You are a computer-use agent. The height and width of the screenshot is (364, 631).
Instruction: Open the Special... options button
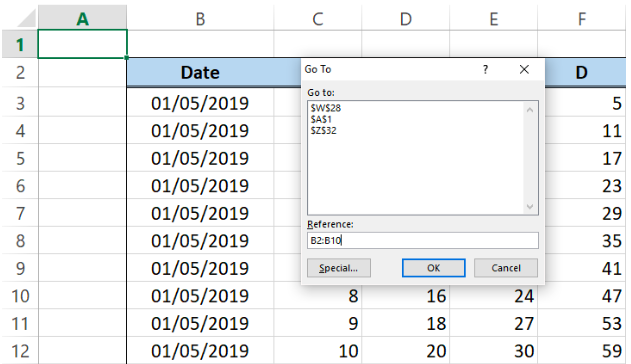pos(338,268)
